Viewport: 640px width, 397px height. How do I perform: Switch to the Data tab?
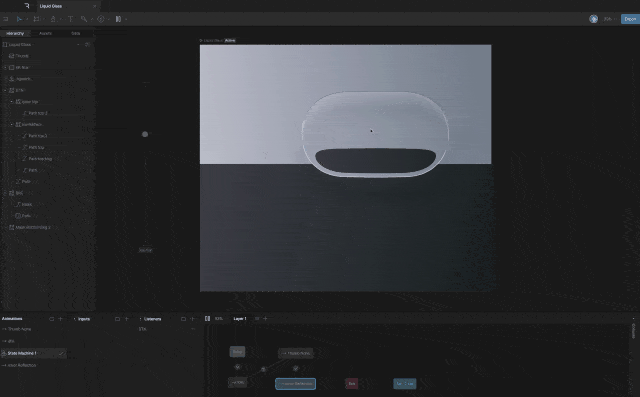(76, 33)
